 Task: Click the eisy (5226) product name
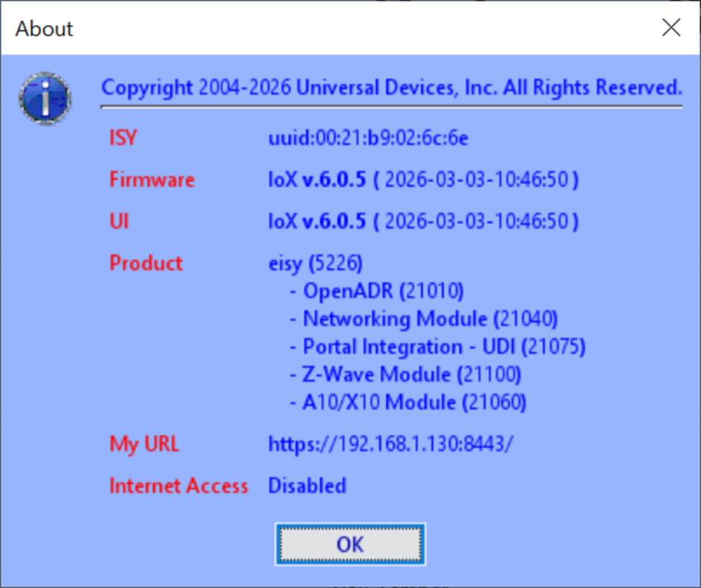click(316, 263)
